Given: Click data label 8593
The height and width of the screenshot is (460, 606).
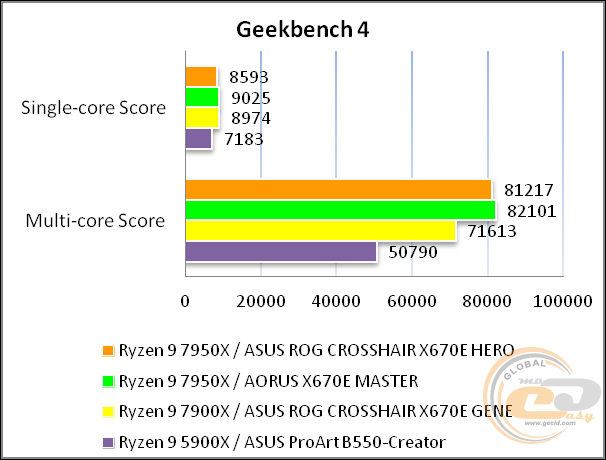Looking at the screenshot, I should click(x=249, y=77).
